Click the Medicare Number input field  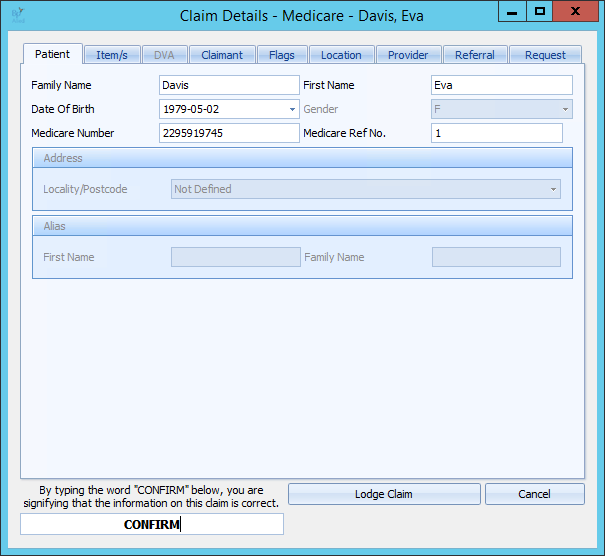tap(229, 133)
